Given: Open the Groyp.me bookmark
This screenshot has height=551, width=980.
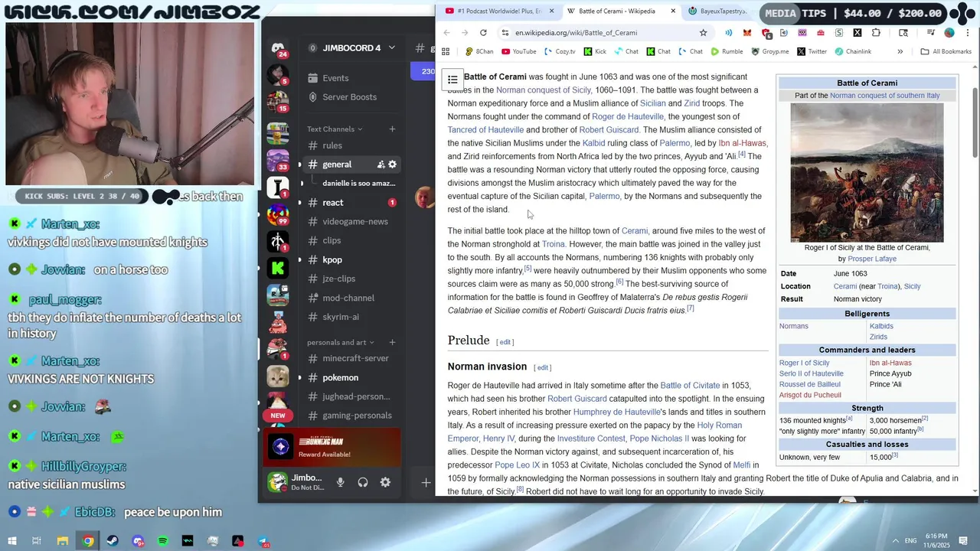Looking at the screenshot, I should tap(769, 51).
